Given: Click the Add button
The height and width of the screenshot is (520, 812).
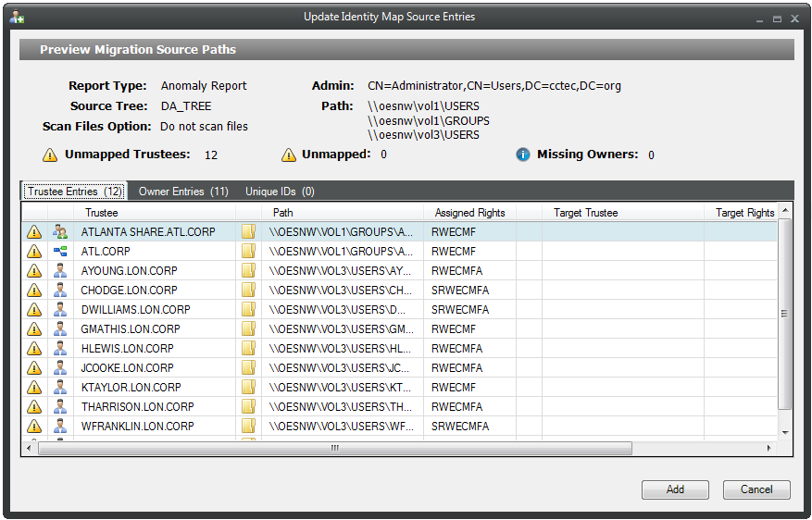Looking at the screenshot, I should click(x=675, y=489).
